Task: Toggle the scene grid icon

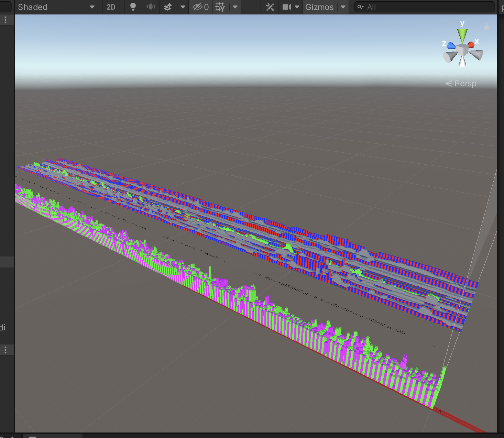Action: 220,7
